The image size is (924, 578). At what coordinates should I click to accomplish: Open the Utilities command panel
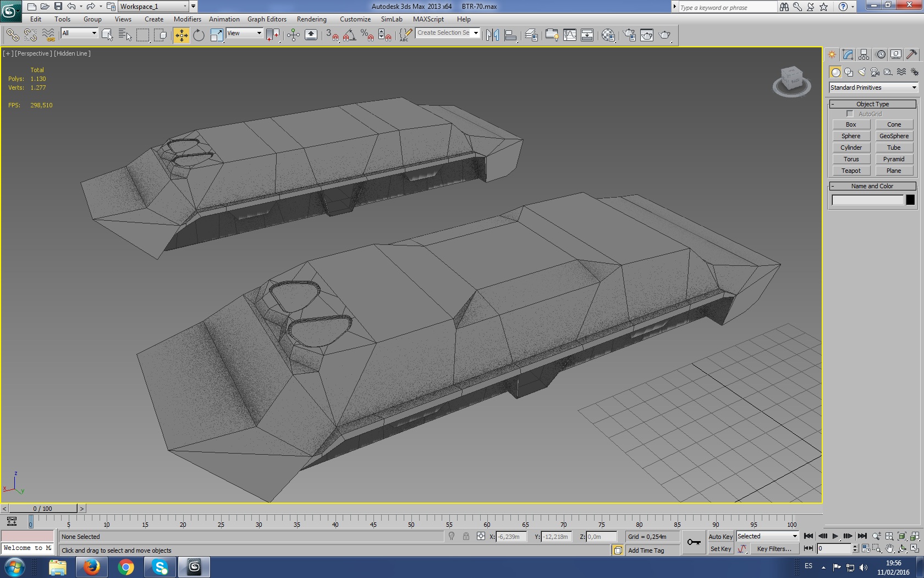click(x=911, y=54)
